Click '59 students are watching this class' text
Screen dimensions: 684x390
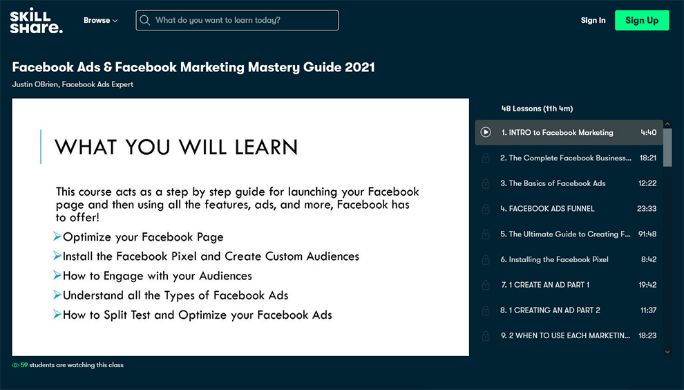pos(72,365)
